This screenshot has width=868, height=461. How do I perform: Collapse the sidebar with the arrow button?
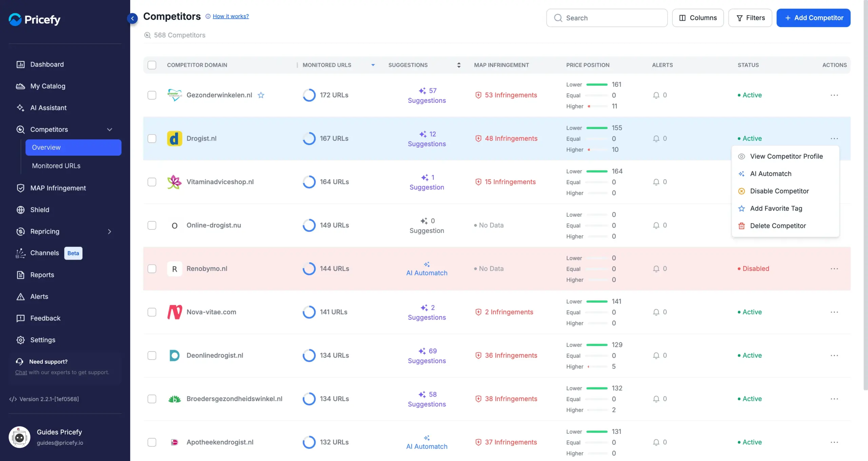132,18
